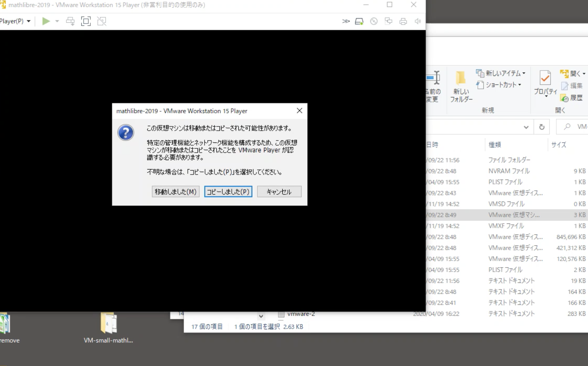
Task: Sort by サイズ column header
Action: pyautogui.click(x=568, y=145)
